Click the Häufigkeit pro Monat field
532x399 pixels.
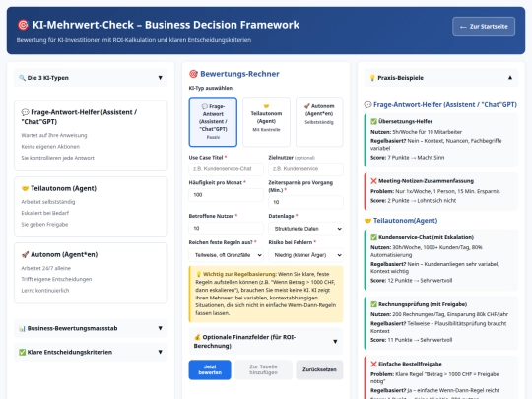coord(226,195)
